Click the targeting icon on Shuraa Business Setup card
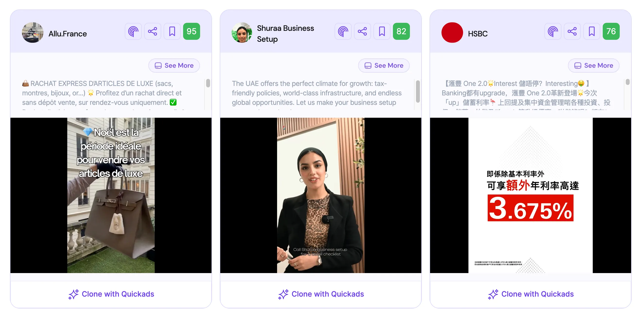 click(x=343, y=32)
